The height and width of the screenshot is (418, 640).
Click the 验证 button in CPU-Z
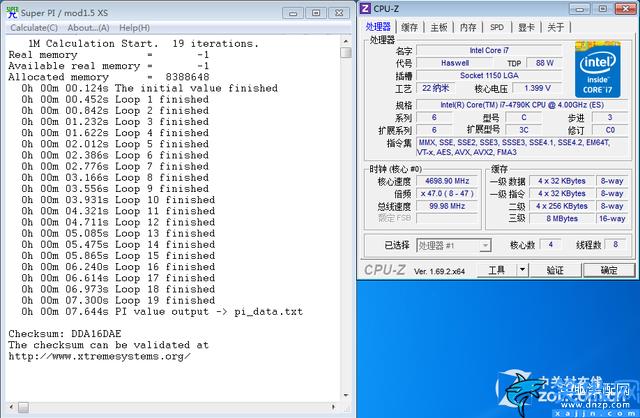click(555, 270)
